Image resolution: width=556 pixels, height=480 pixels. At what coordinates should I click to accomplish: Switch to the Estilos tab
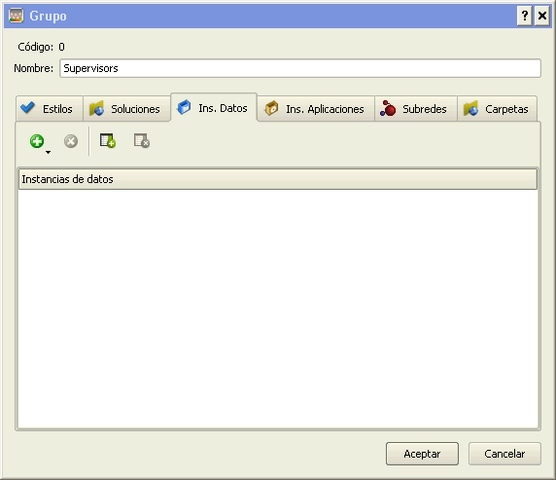49,109
